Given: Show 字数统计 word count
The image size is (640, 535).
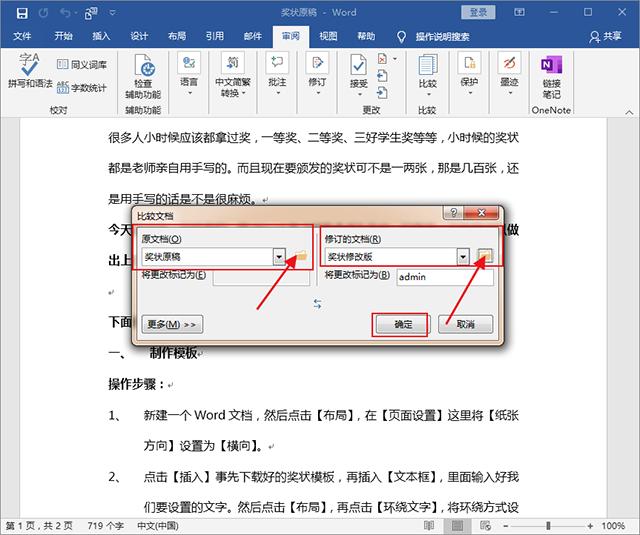Looking at the screenshot, I should 82,87.
